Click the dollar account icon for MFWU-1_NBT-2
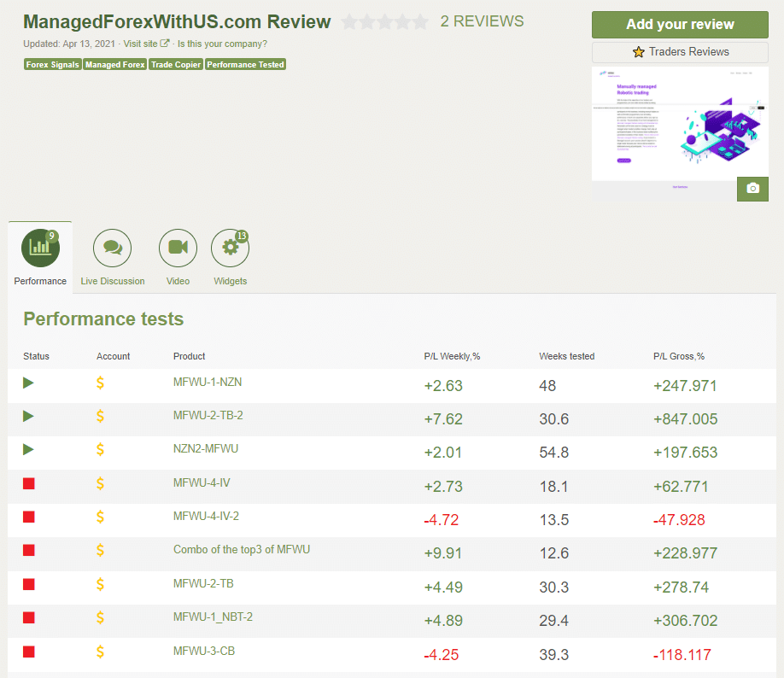The width and height of the screenshot is (784, 678). pyautogui.click(x=100, y=618)
